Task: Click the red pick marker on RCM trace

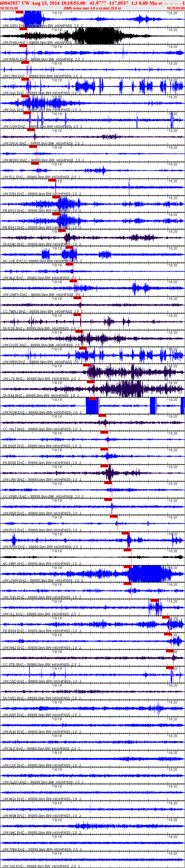Action: pyautogui.click(x=93, y=399)
